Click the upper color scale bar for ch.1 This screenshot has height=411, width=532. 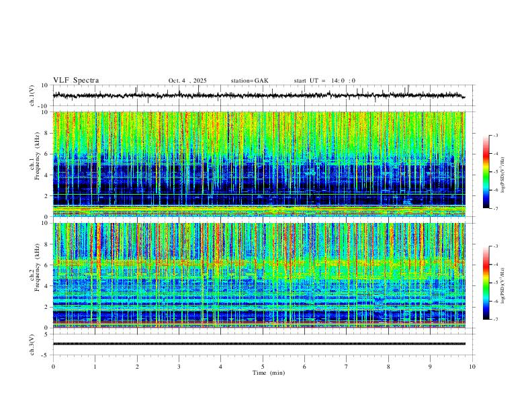click(x=486, y=172)
